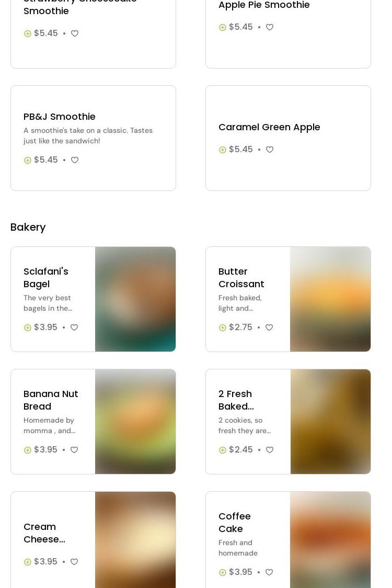Open the Butter Croissant photo
Screen dimensions: 392x588
coord(330,299)
